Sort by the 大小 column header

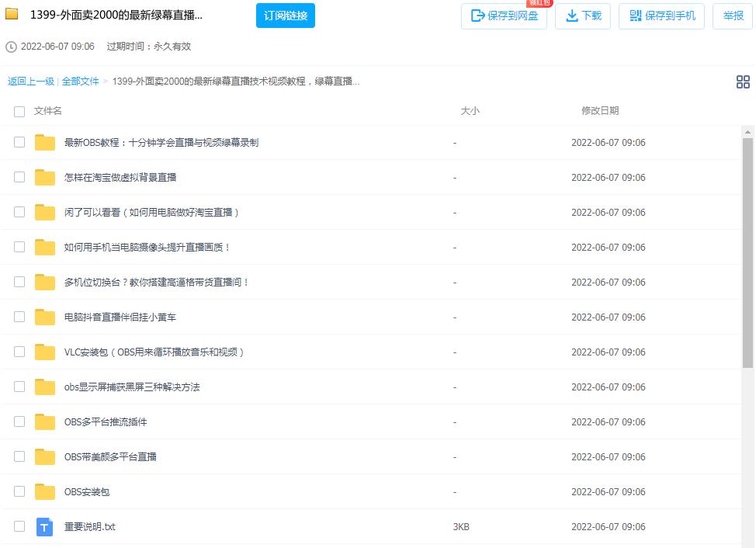[470, 111]
